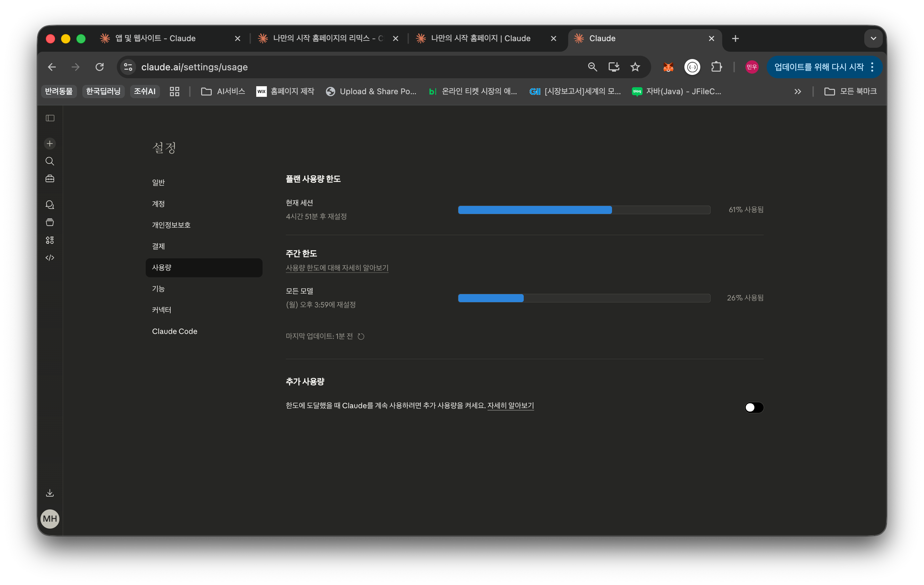
Task: Select 사용량 in settings menu
Action: [204, 268]
